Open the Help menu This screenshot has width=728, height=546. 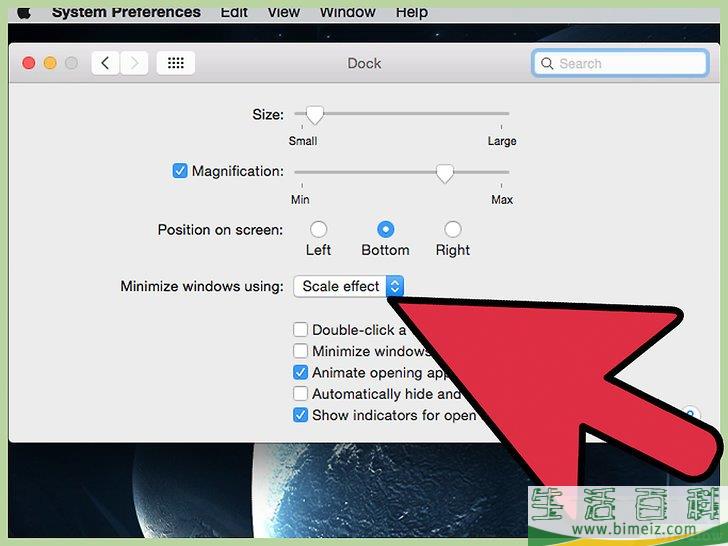pyautogui.click(x=411, y=13)
